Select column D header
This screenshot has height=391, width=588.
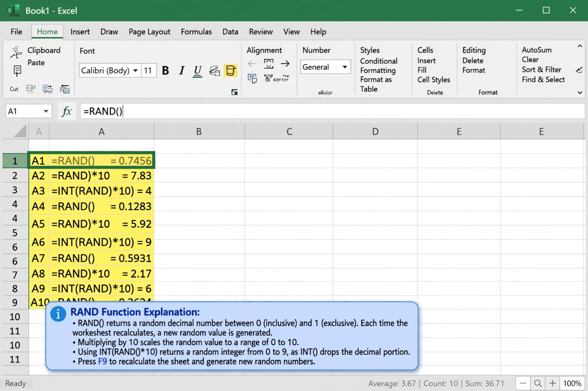point(375,131)
